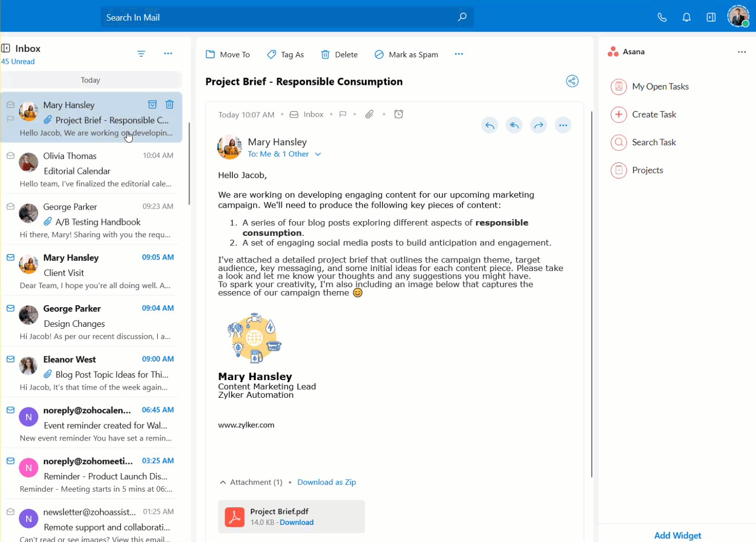Open the phone call icon in header
The image size is (756, 542).
point(662,18)
